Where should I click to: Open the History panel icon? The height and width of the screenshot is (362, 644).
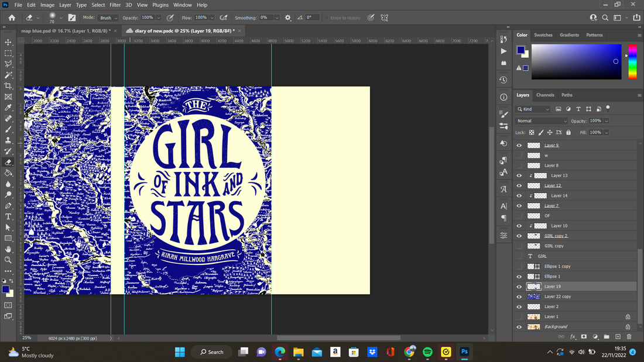(x=503, y=80)
